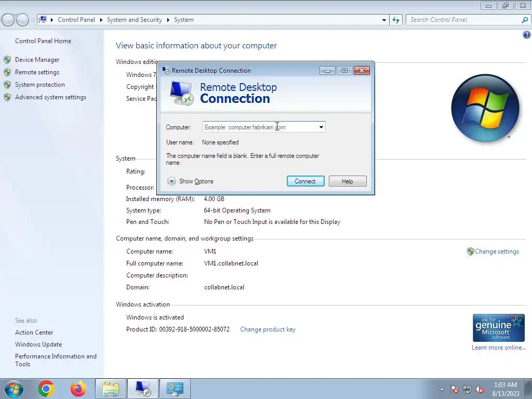Close the Remote Desktop Connection dialog

(x=362, y=71)
